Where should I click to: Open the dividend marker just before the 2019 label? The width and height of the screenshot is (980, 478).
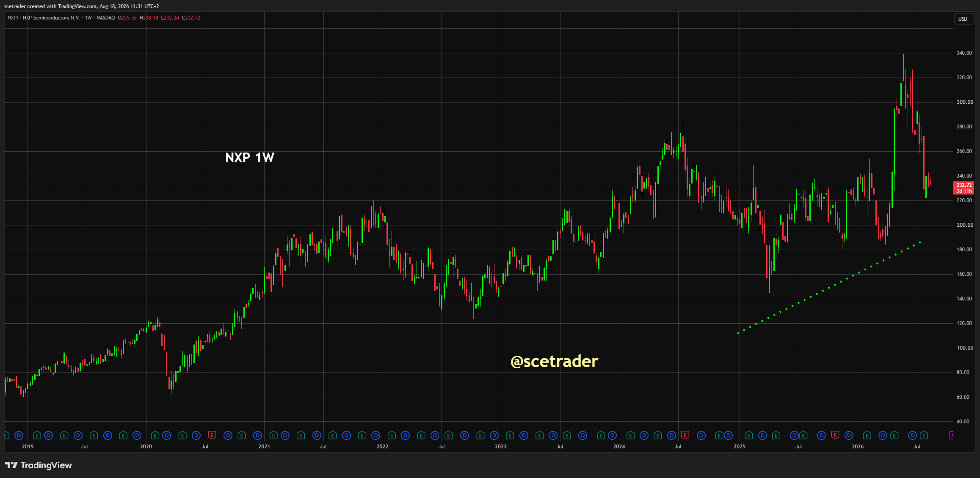tap(19, 435)
